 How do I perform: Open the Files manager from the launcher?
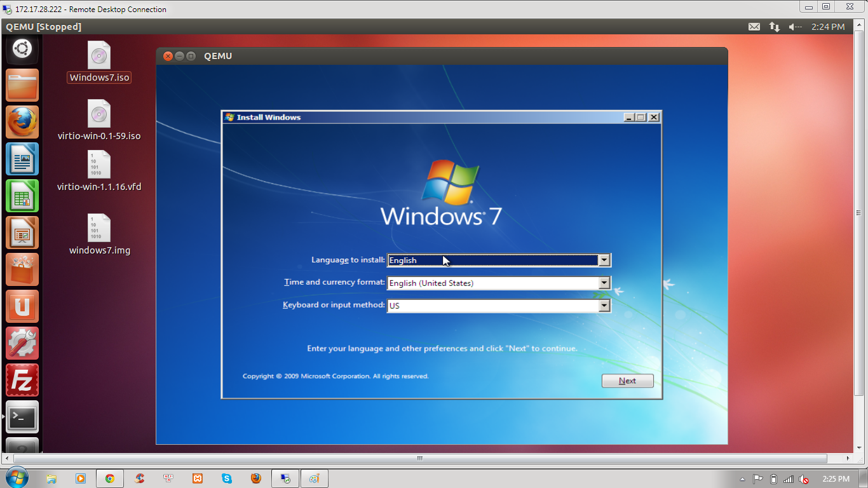click(22, 85)
